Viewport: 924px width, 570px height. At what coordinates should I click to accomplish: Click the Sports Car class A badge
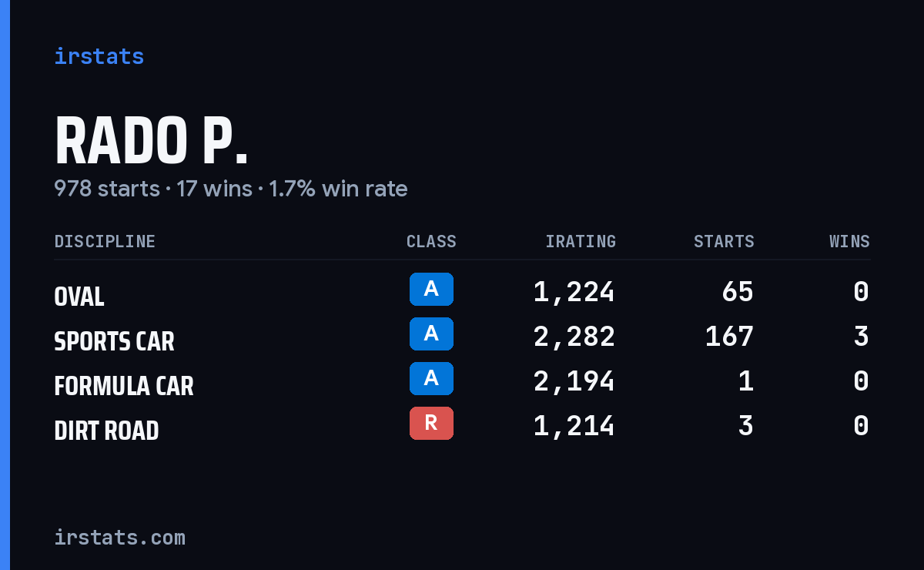tap(431, 334)
